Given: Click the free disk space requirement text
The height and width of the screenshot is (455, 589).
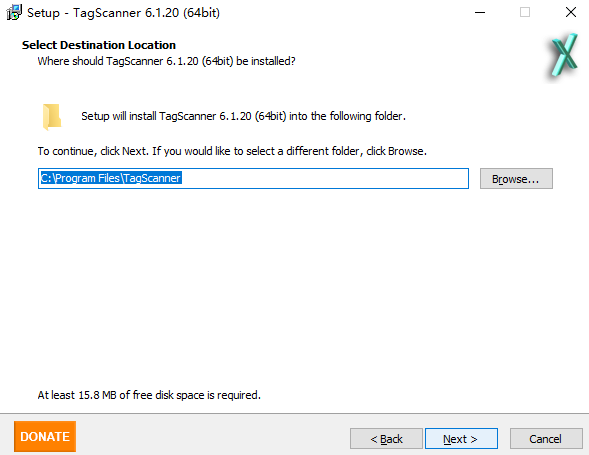Looking at the screenshot, I should tap(149, 395).
